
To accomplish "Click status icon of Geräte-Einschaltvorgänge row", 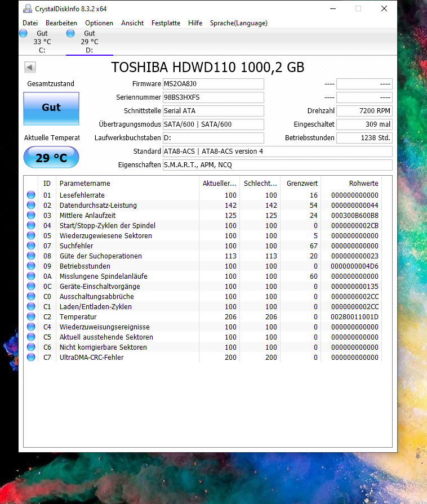I will [x=31, y=286].
